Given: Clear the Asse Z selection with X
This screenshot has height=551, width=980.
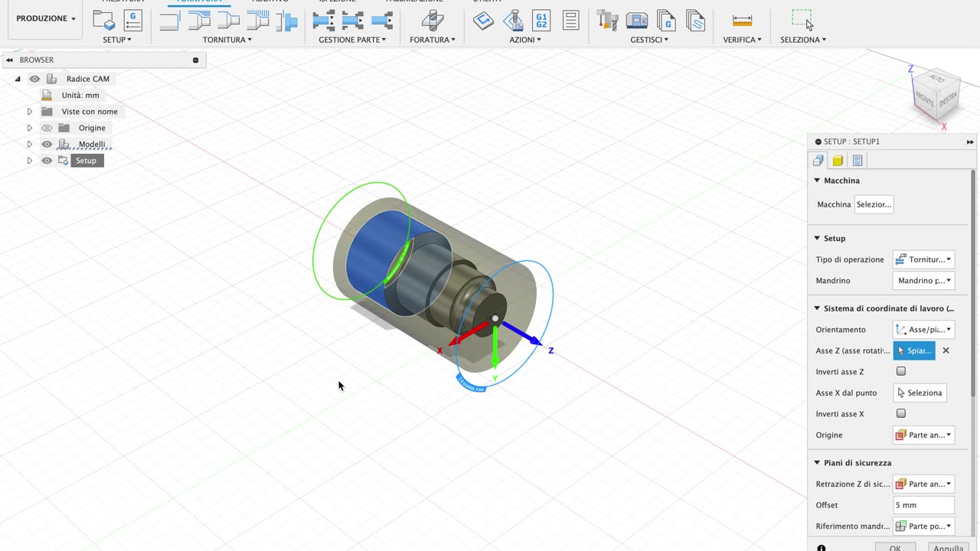Looking at the screenshot, I should (x=946, y=350).
